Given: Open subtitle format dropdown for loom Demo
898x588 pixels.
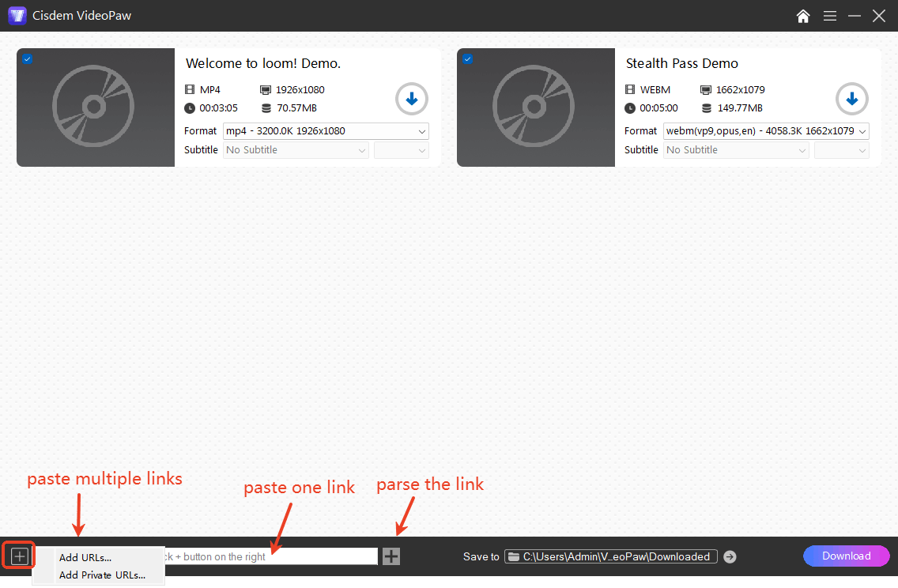Looking at the screenshot, I should click(x=402, y=150).
